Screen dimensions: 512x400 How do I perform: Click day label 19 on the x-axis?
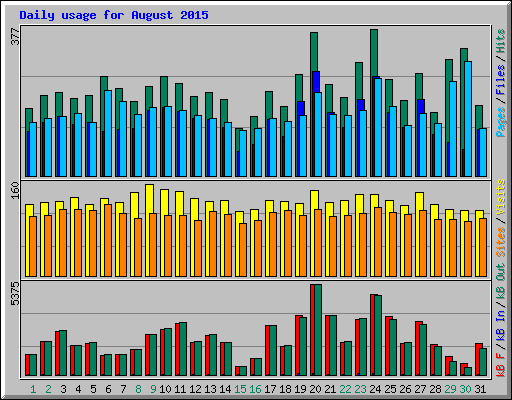(x=300, y=389)
